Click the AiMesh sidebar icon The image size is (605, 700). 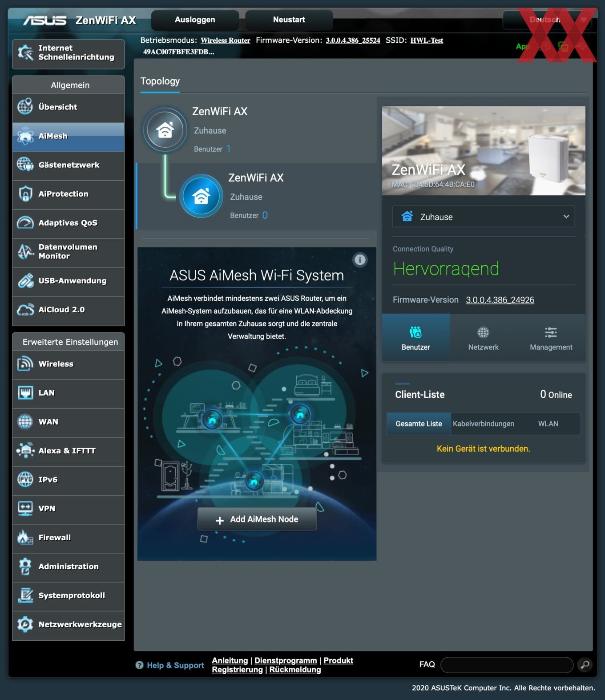click(25, 136)
